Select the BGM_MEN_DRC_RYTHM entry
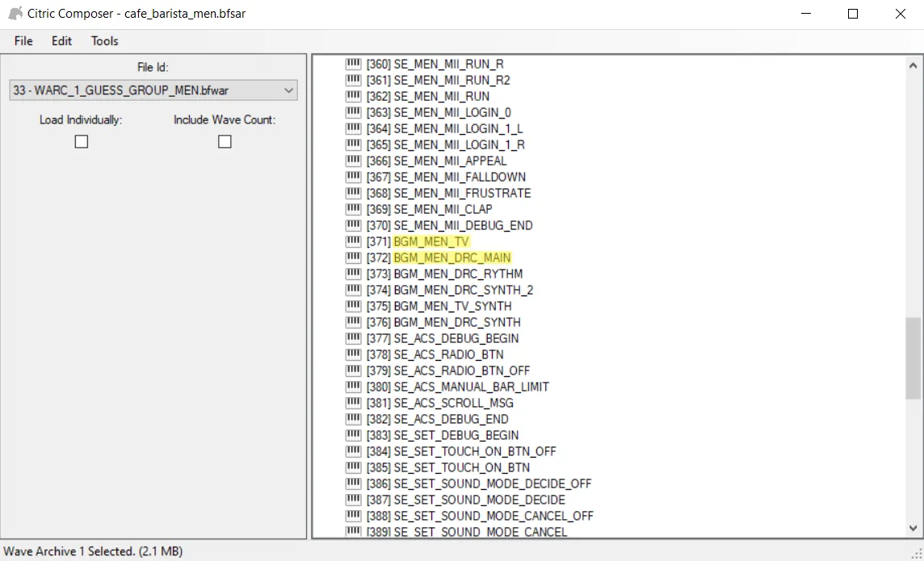 pos(458,274)
